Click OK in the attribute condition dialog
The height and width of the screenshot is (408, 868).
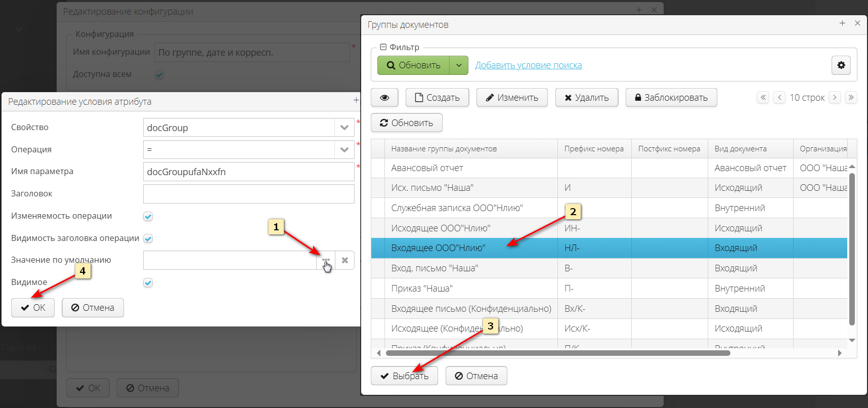tap(33, 308)
